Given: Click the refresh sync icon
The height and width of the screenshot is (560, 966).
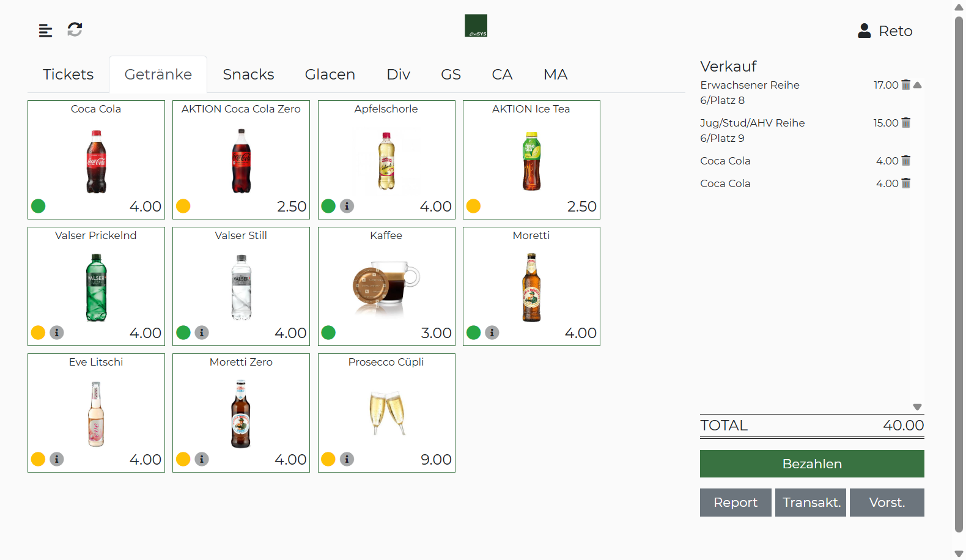Looking at the screenshot, I should [x=75, y=29].
